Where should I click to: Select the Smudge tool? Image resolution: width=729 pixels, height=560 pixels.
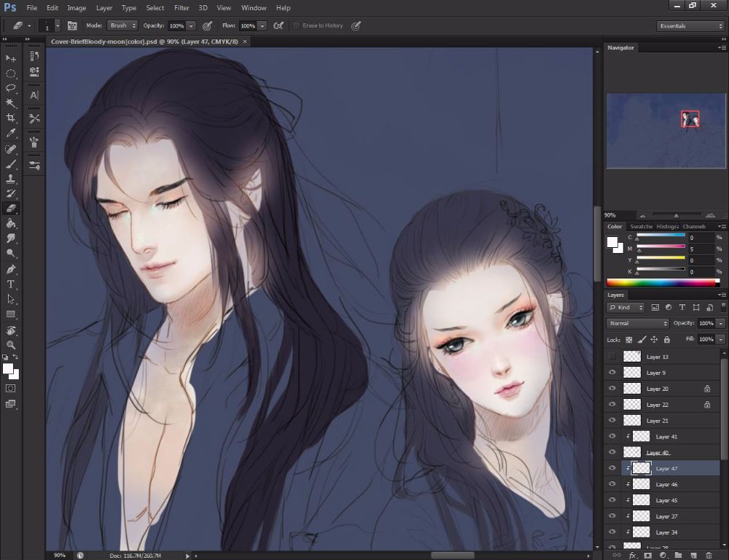click(11, 238)
